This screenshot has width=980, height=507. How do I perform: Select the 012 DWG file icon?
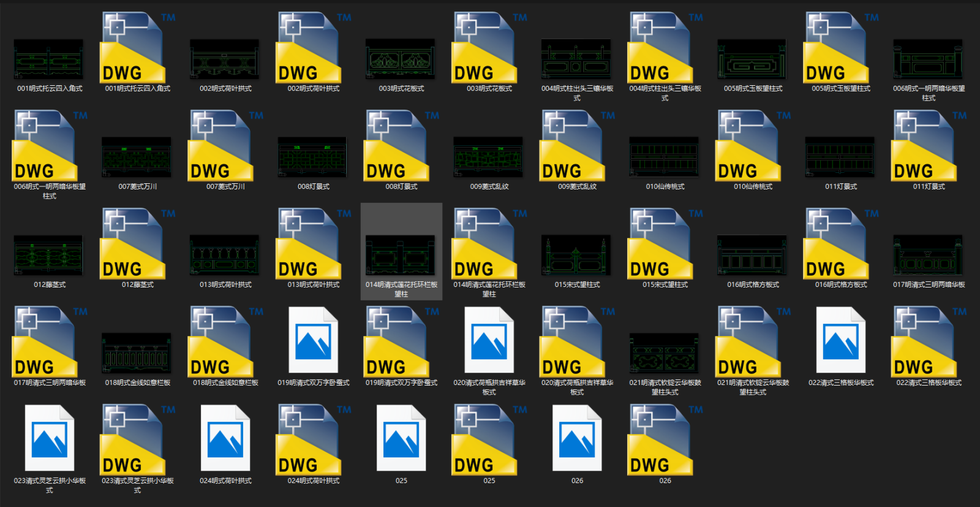tap(134, 243)
